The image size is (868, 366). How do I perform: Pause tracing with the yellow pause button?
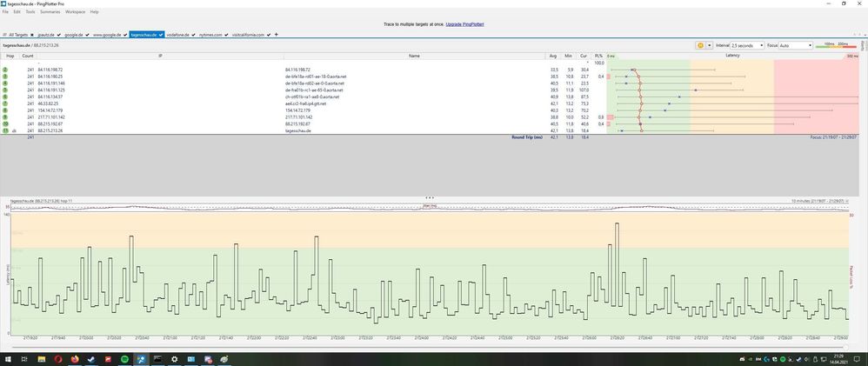(700, 45)
